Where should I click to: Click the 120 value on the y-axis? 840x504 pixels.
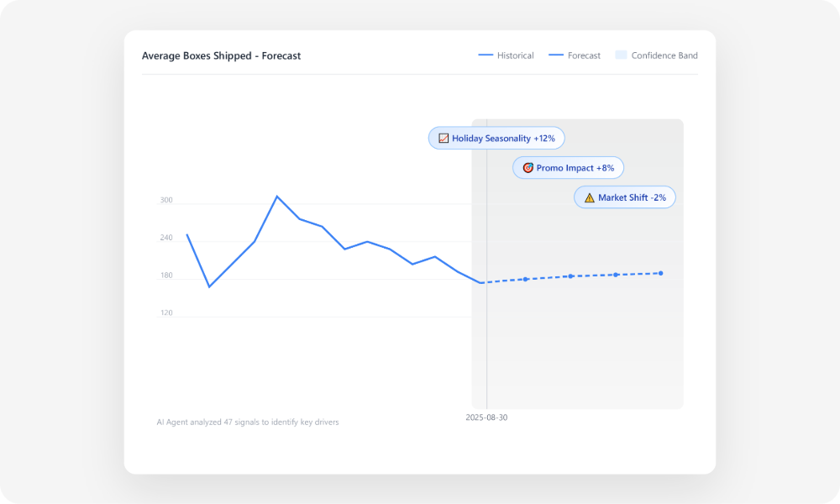[166, 313]
